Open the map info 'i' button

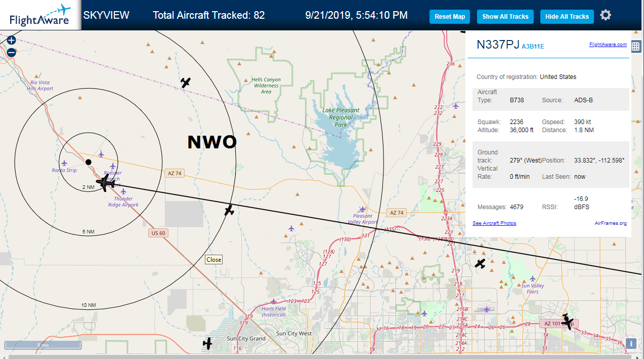pos(631,344)
